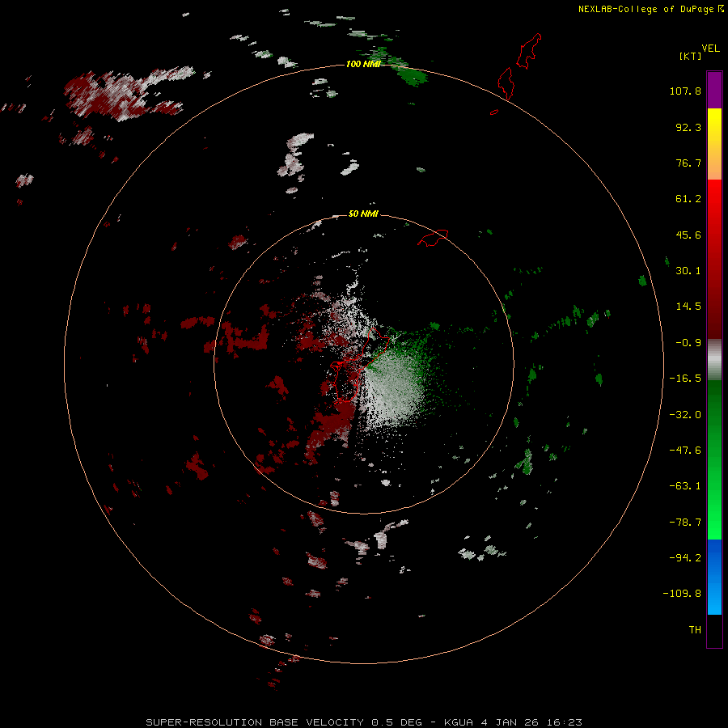Click the northernmost red island outline
Viewport: 728px width, 728px height.
[x=530, y=51]
